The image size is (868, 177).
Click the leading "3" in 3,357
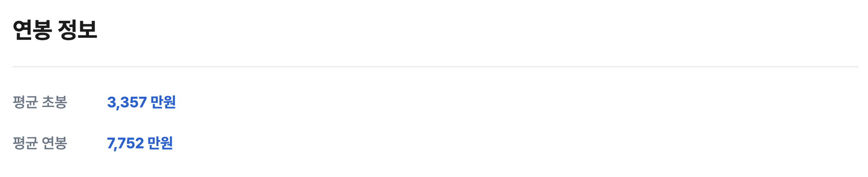(x=111, y=102)
